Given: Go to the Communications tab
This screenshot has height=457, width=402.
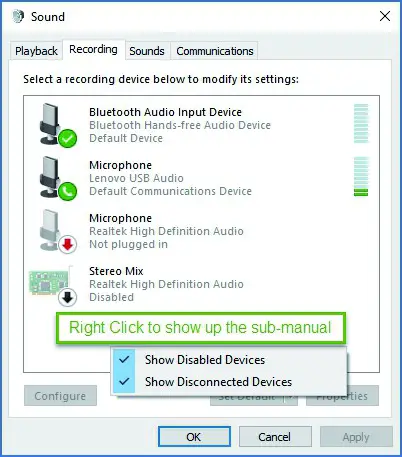Looking at the screenshot, I should pyautogui.click(x=215, y=51).
